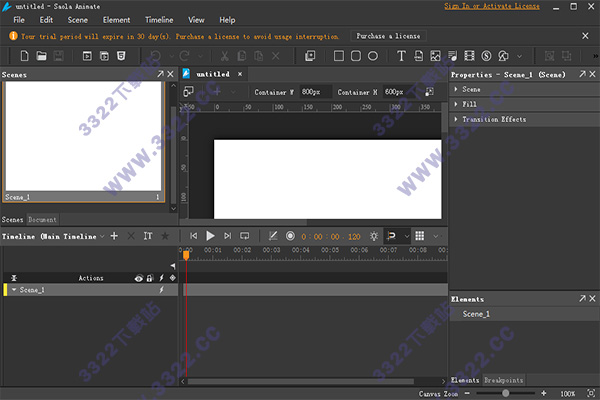Click the Undo arrow icon

point(155,56)
